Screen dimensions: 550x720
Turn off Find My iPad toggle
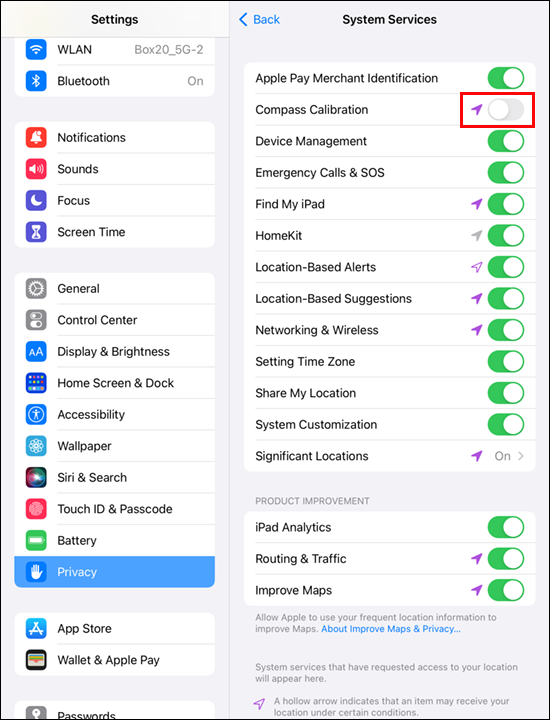pyautogui.click(x=505, y=204)
